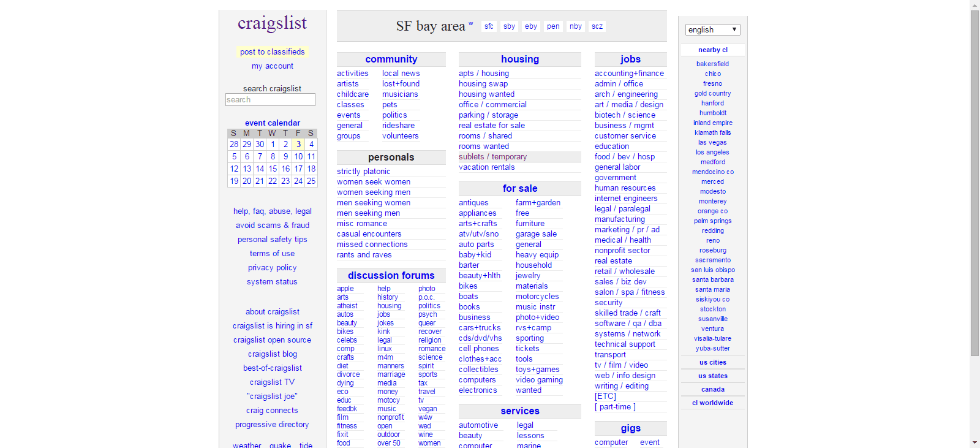
Task: Open video gaming listings
Action: (539, 380)
